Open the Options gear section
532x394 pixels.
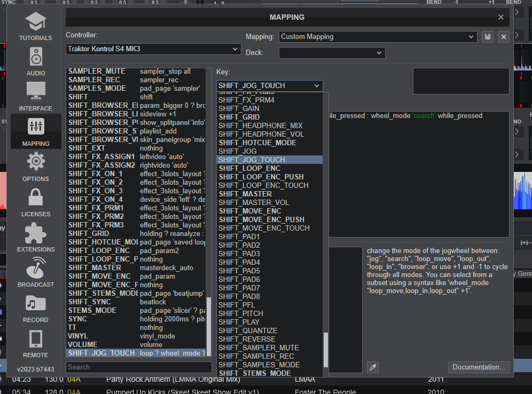coord(36,167)
